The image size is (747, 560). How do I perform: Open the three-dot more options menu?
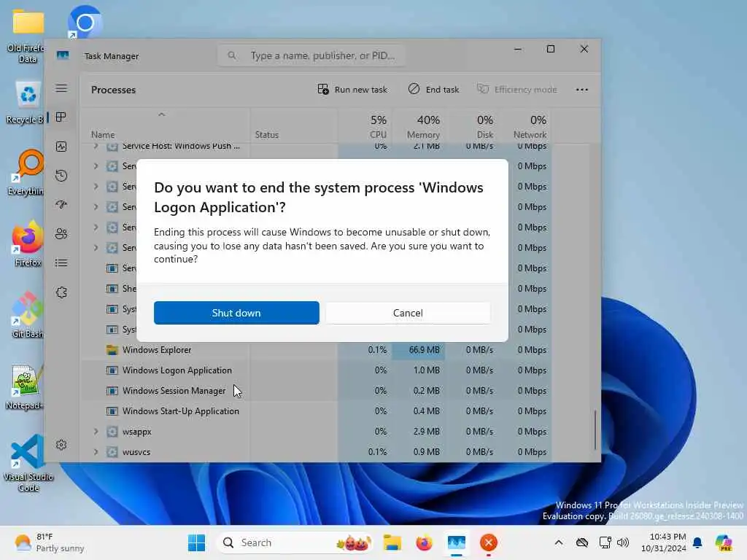point(581,90)
